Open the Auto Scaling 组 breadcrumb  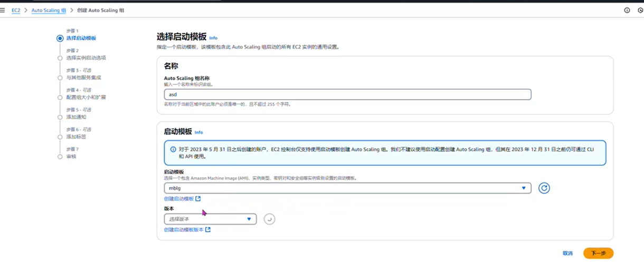49,10
